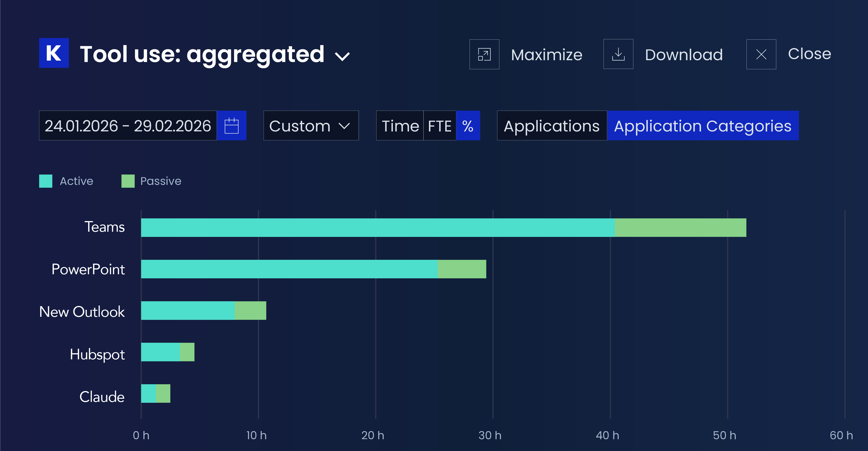Click the Maximize text label
The image size is (868, 451).
tap(547, 55)
